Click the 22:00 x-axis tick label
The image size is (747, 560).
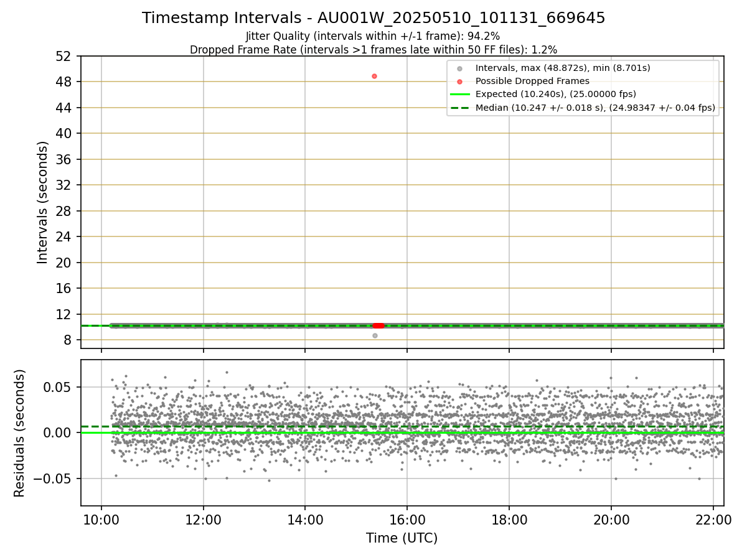(x=713, y=519)
